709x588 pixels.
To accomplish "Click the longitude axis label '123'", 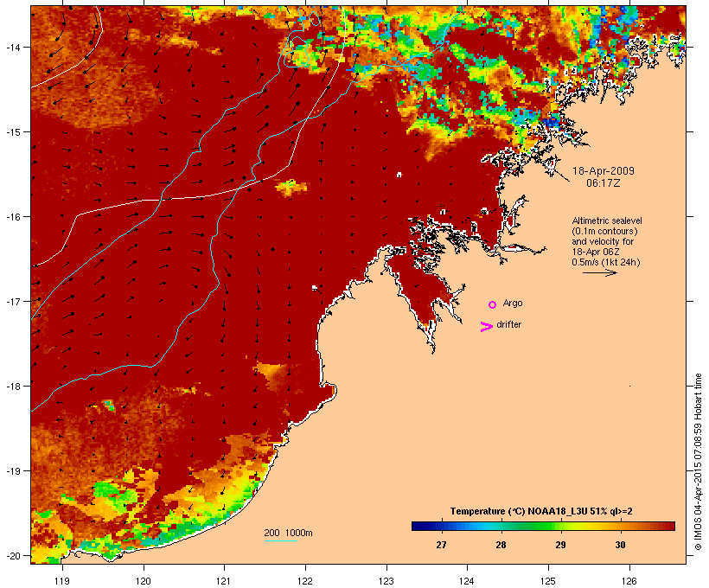I will pyautogui.click(x=386, y=581).
